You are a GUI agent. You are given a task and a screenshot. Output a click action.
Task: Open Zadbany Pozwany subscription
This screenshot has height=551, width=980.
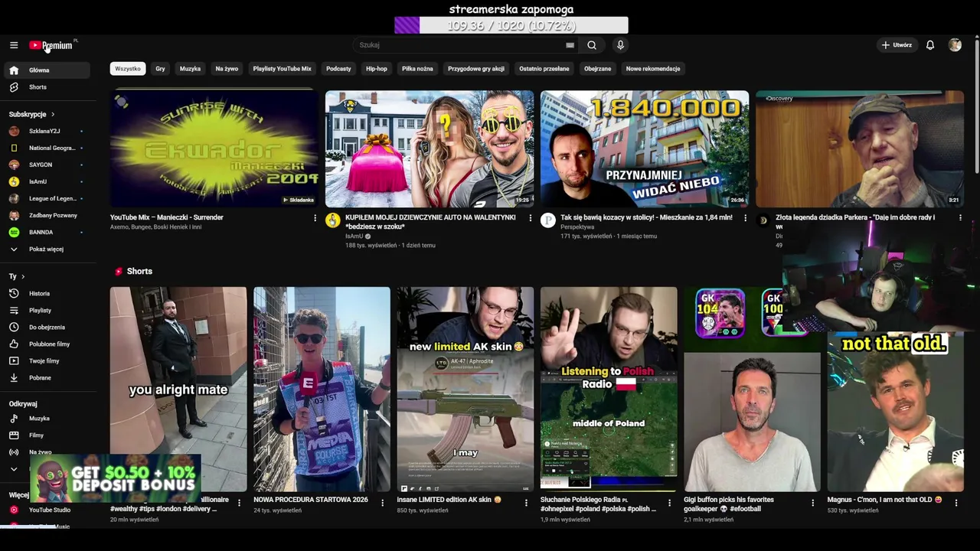(46, 216)
